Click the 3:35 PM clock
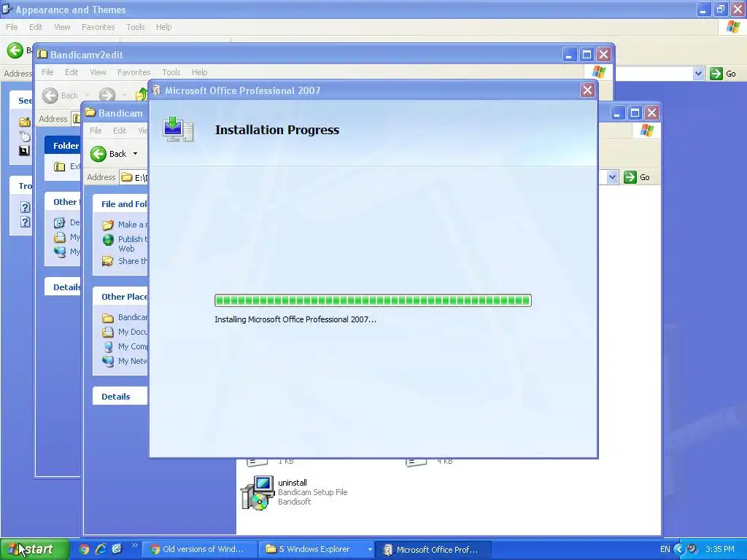 coord(720,550)
